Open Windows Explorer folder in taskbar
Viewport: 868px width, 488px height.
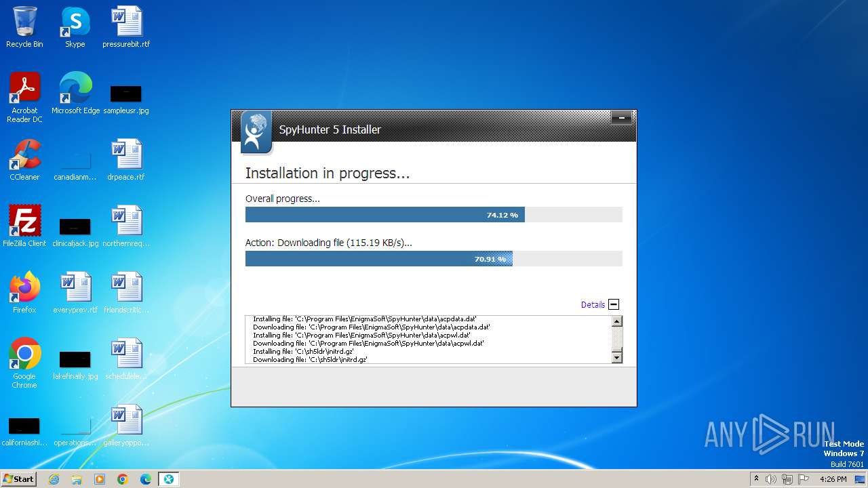pyautogui.click(x=77, y=479)
